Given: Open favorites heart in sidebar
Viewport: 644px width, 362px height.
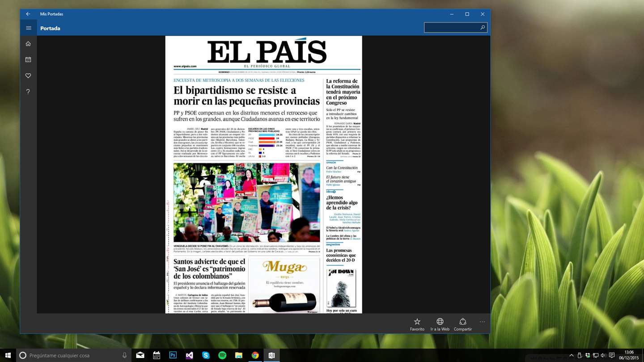Looking at the screenshot, I should point(28,76).
